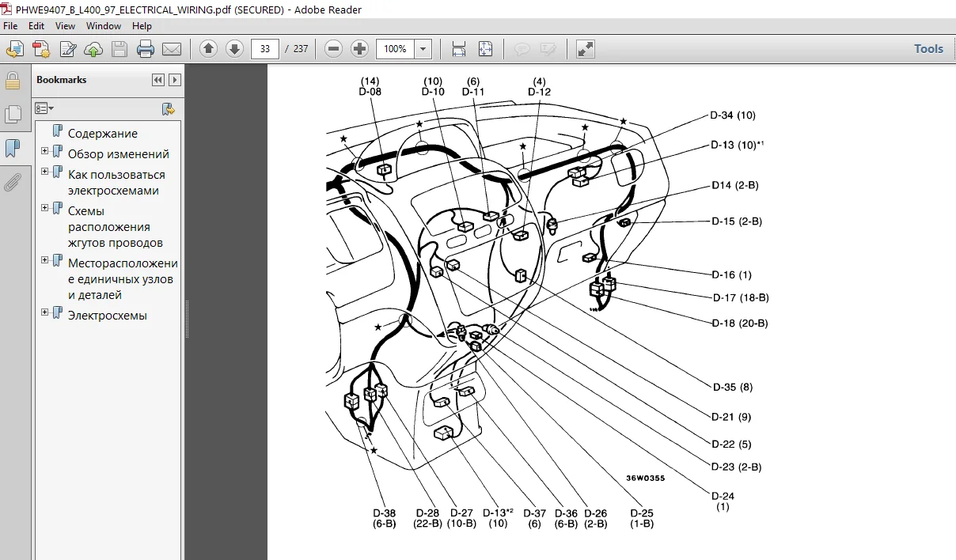Viewport: 956px width, 560px height.
Task: Open the Window menu
Action: point(104,26)
